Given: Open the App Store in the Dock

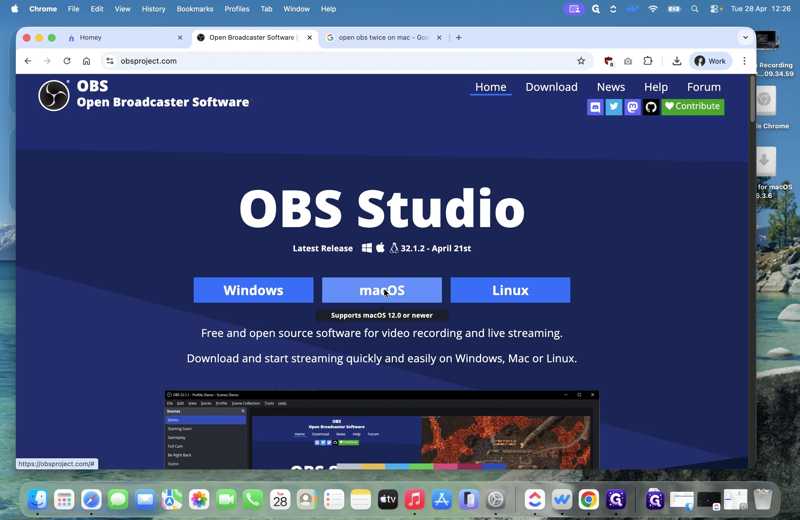Looking at the screenshot, I should click(x=442, y=500).
